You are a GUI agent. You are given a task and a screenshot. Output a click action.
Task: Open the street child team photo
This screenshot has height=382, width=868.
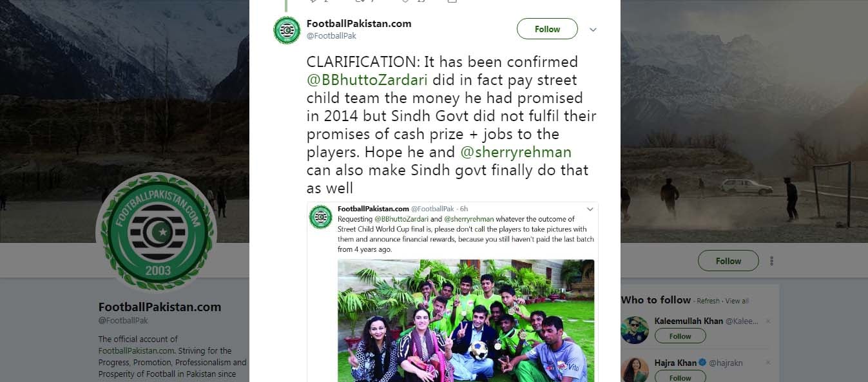[465, 320]
